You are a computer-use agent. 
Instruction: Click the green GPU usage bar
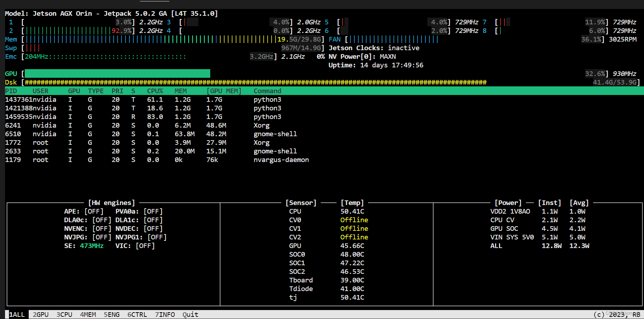tap(117, 73)
